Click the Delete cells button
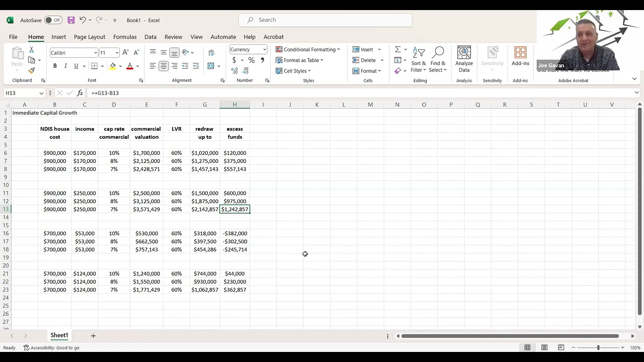 [x=364, y=60]
